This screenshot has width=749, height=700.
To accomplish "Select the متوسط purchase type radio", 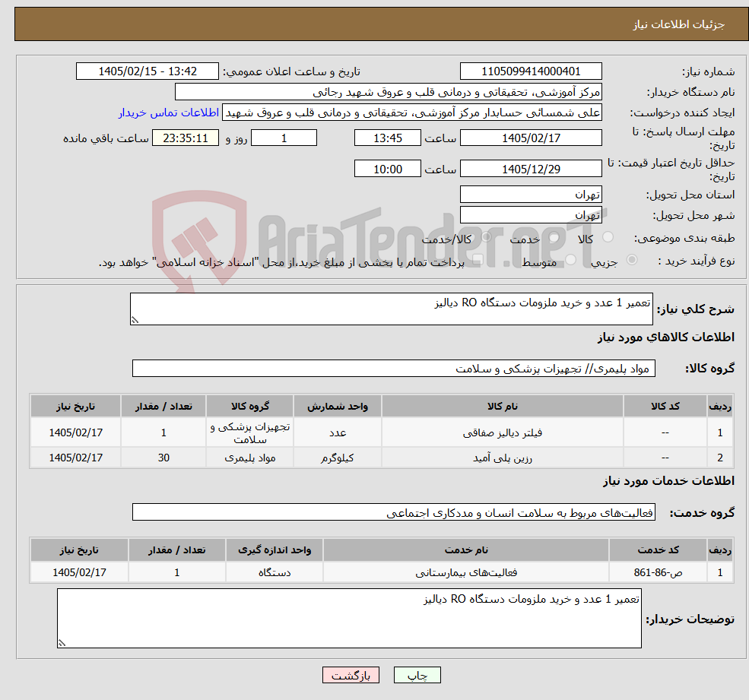I will pyautogui.click(x=571, y=260).
